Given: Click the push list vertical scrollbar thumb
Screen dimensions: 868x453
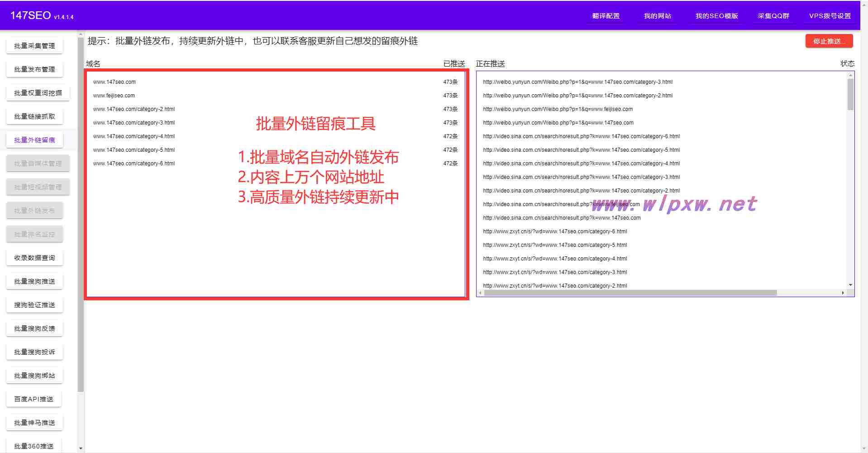Looking at the screenshot, I should click(x=850, y=94).
